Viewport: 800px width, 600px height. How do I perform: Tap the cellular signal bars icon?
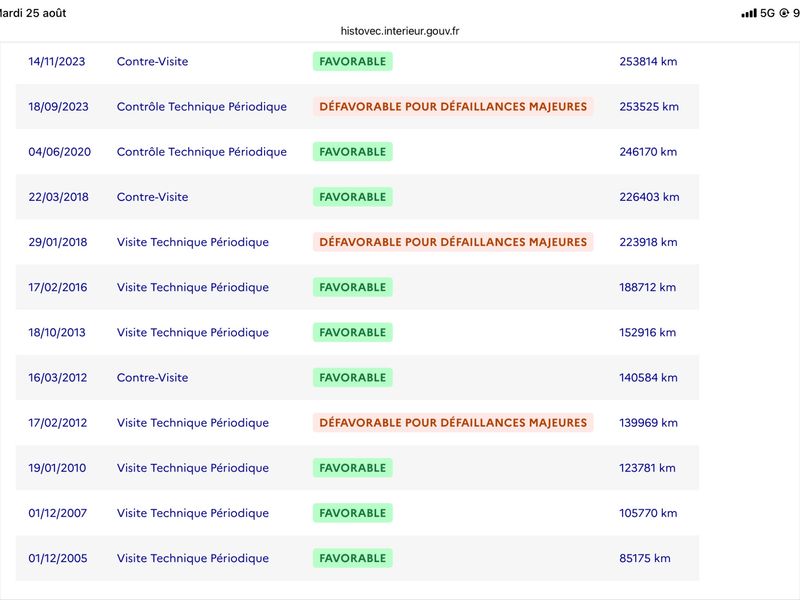click(748, 13)
